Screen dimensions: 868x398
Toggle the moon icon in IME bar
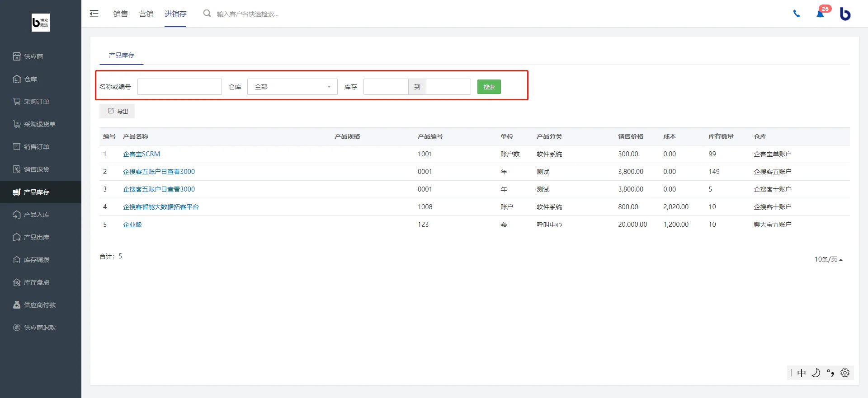[x=816, y=373]
